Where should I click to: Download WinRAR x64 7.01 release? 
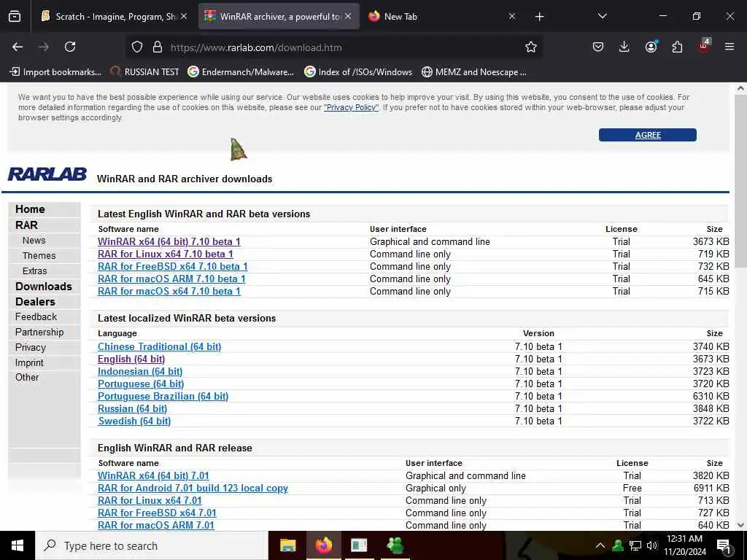coord(153,475)
